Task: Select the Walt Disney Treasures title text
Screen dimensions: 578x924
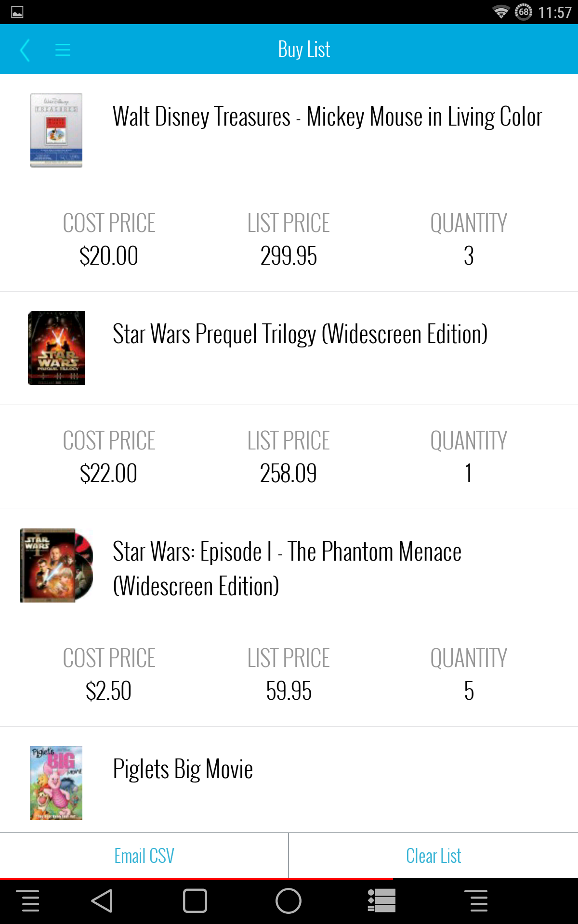Action: pyautogui.click(x=328, y=117)
